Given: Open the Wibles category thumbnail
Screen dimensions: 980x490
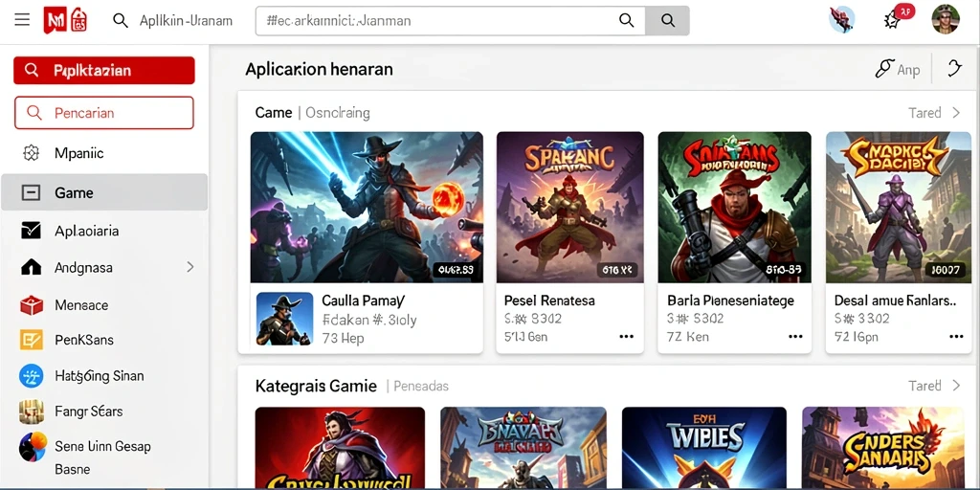Looking at the screenshot, I should 704,448.
